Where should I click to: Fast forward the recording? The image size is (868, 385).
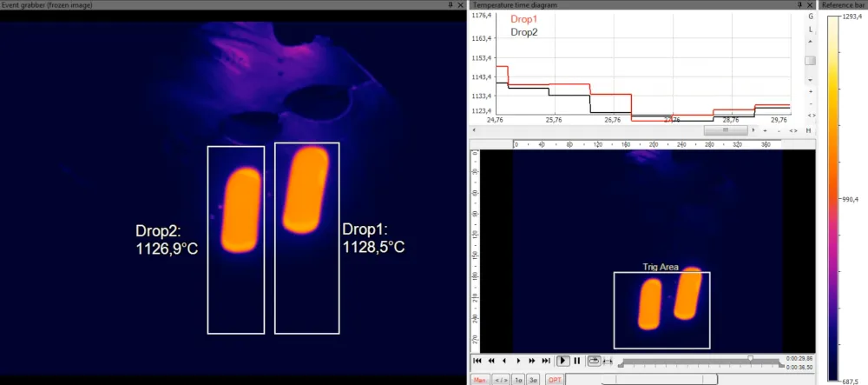[532, 361]
